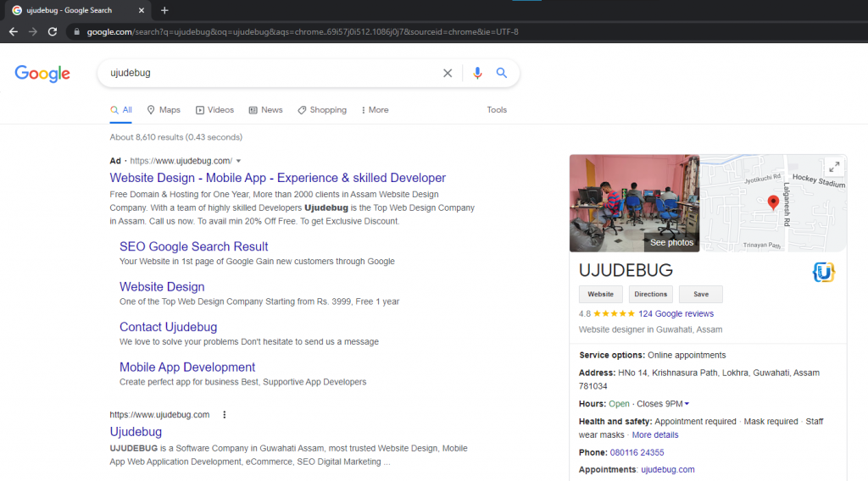Click in the Google search input field

(271, 73)
